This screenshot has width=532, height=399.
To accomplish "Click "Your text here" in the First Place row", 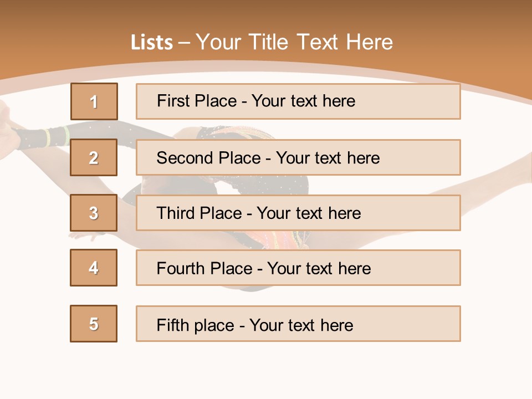I will tap(303, 101).
